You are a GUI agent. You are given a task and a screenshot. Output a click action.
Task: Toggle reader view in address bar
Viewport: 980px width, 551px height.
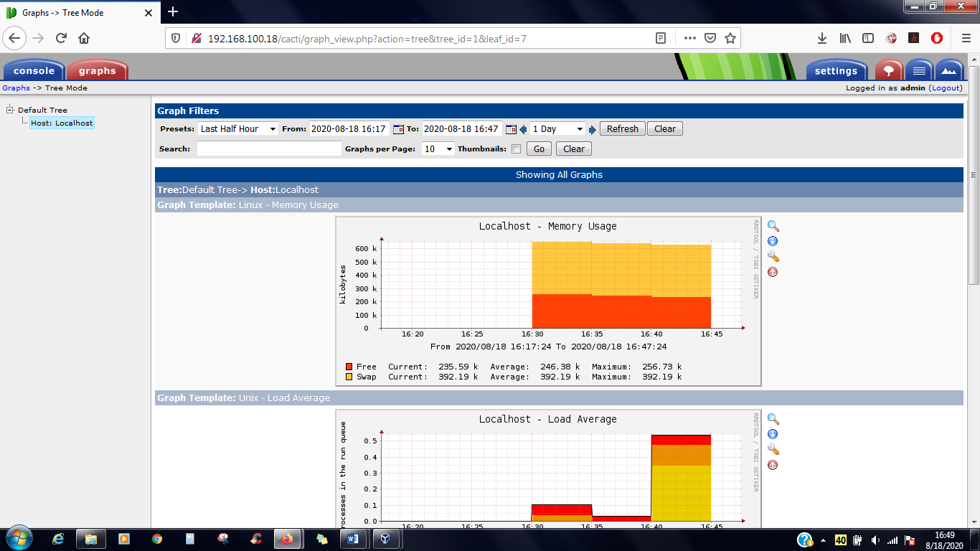point(661,38)
